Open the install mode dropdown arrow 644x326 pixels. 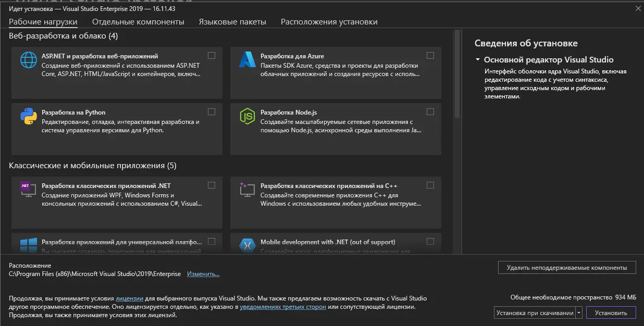pyautogui.click(x=578, y=312)
